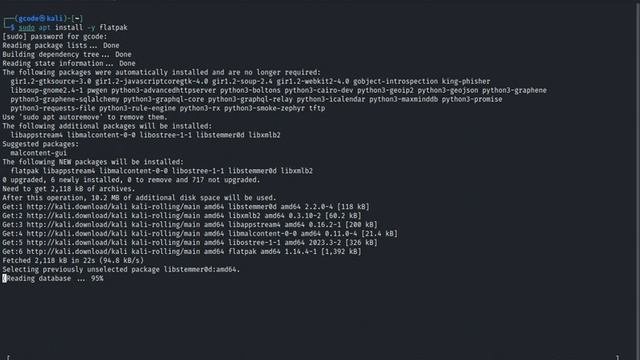
Task: Open the kali.download URL on the Get:3 line
Action: [x=77, y=225]
